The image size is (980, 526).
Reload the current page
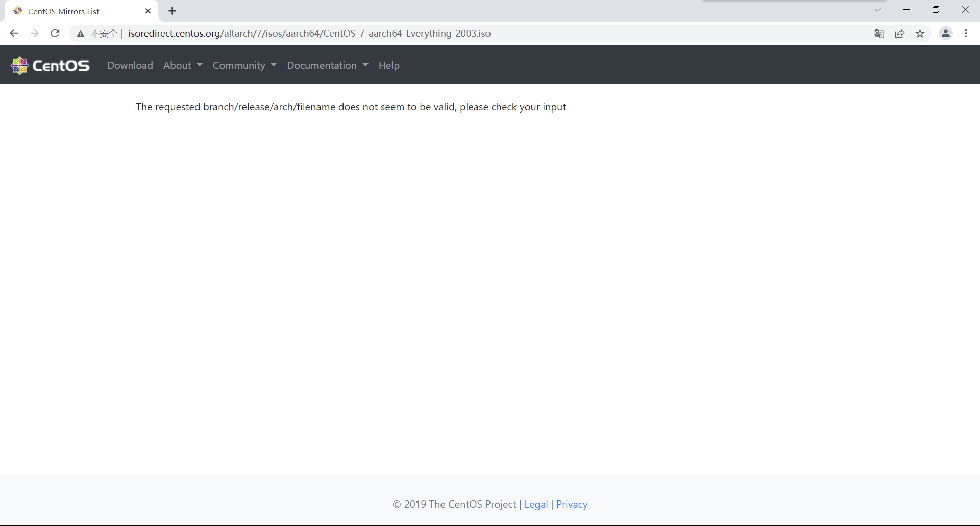click(x=55, y=33)
